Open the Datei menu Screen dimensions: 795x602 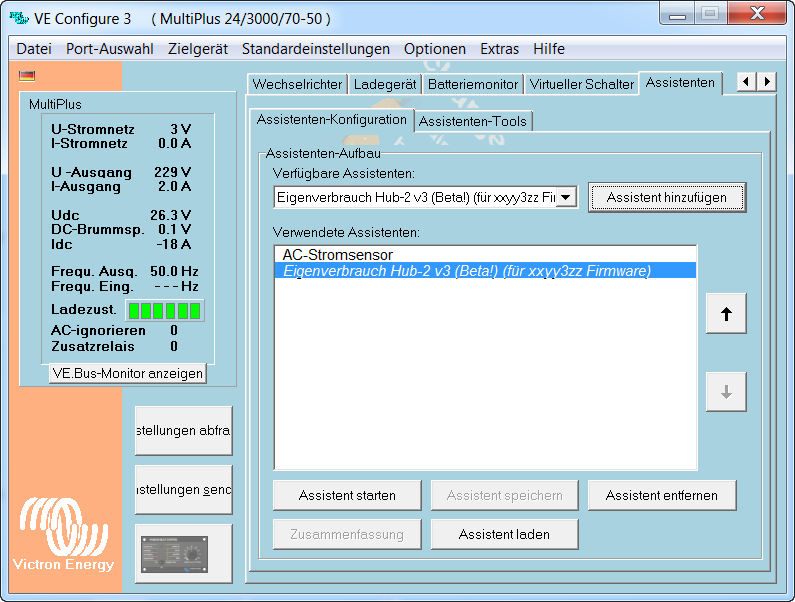coord(34,49)
